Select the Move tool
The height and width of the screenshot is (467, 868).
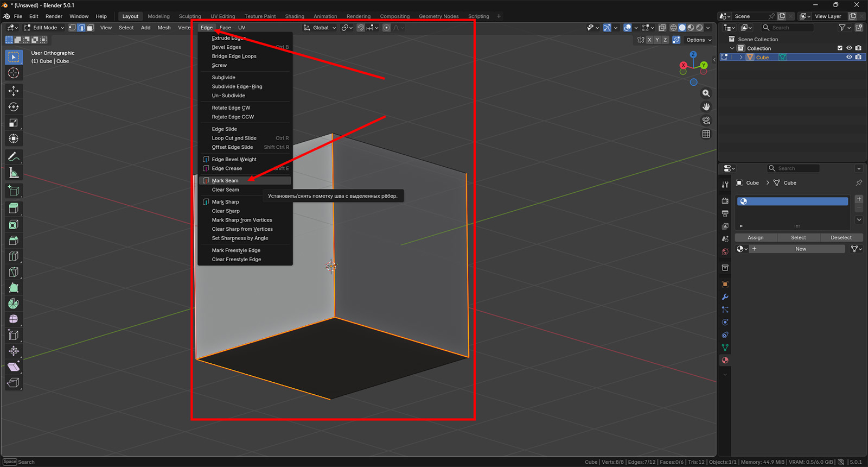point(14,91)
